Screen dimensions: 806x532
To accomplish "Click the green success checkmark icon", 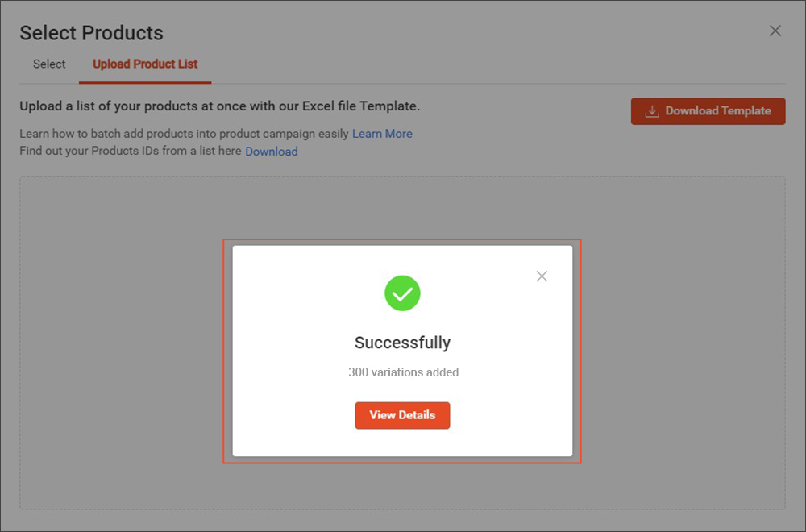I will 402,293.
